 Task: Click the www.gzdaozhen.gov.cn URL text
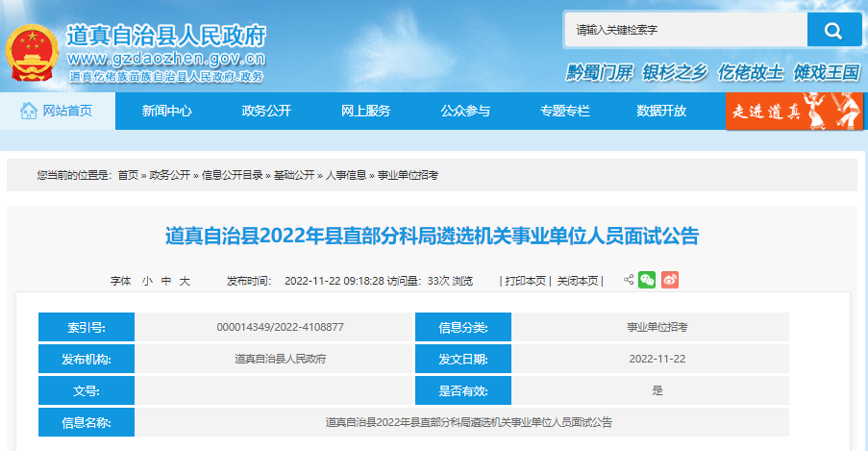pyautogui.click(x=166, y=58)
